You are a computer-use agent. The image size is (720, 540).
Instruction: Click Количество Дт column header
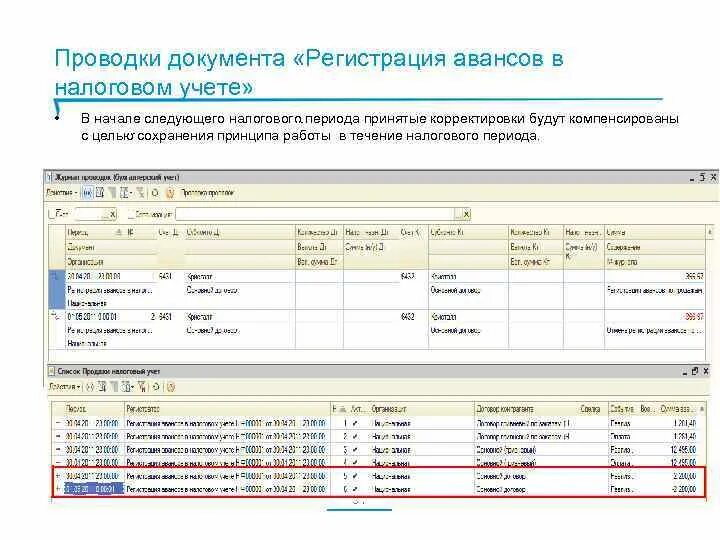click(x=319, y=232)
